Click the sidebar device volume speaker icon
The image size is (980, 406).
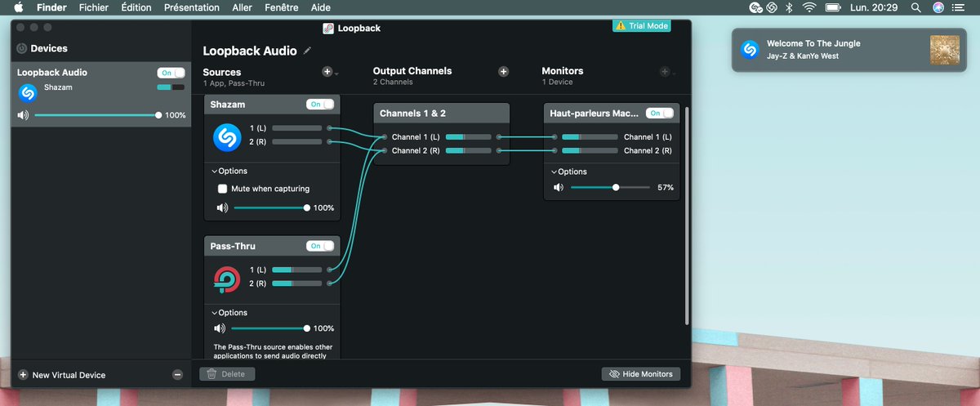(23, 115)
